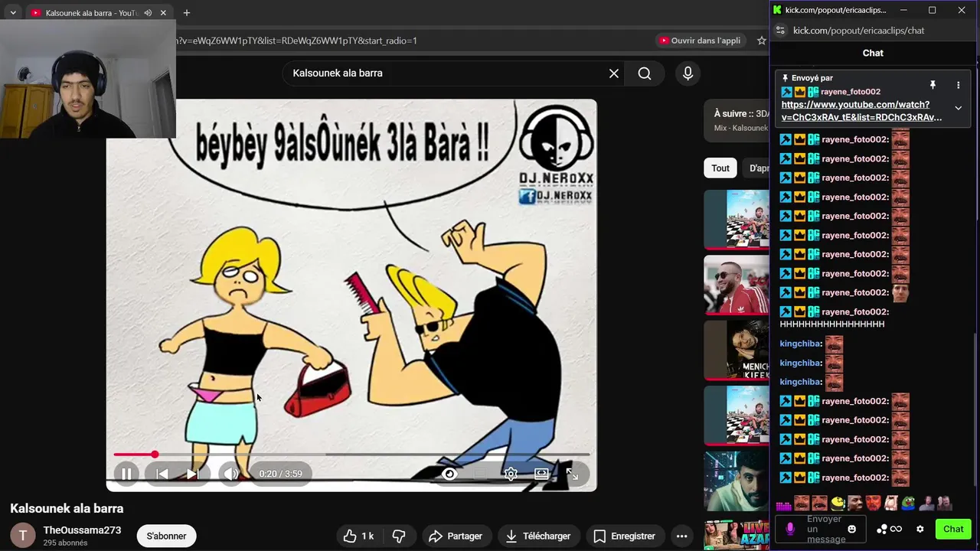
Task: Click Ouvrir dans l'appli button
Action: (x=700, y=41)
